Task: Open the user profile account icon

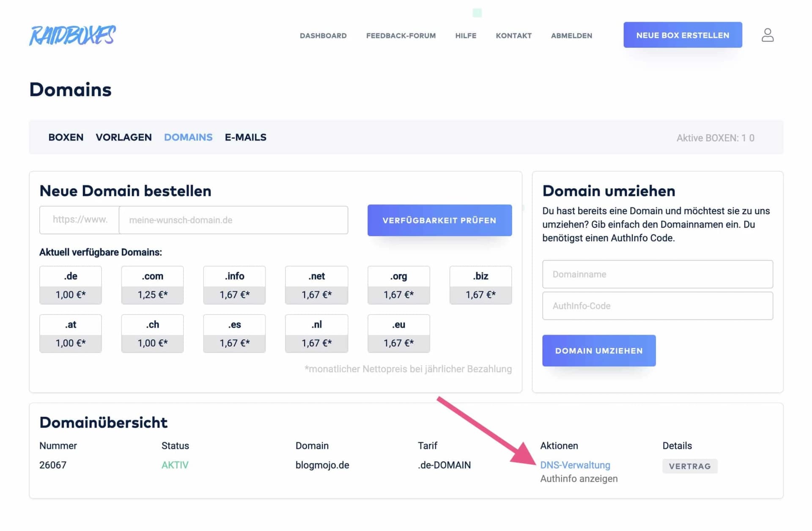Action: (x=768, y=35)
